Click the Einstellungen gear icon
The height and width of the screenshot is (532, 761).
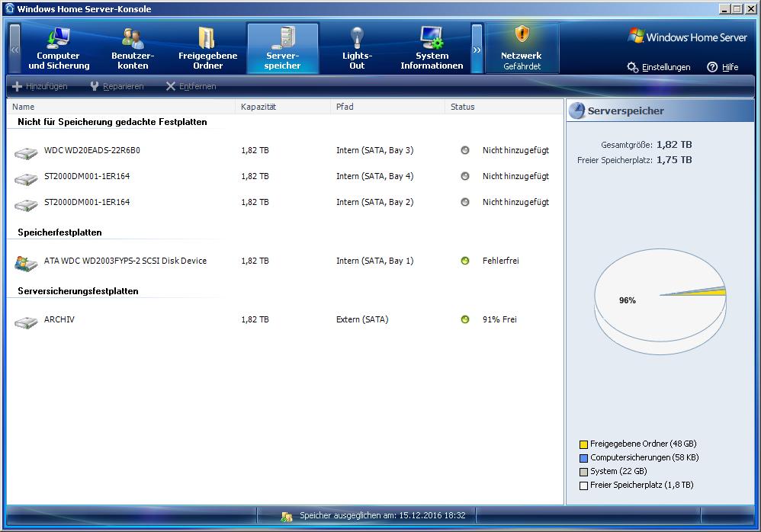pos(632,67)
